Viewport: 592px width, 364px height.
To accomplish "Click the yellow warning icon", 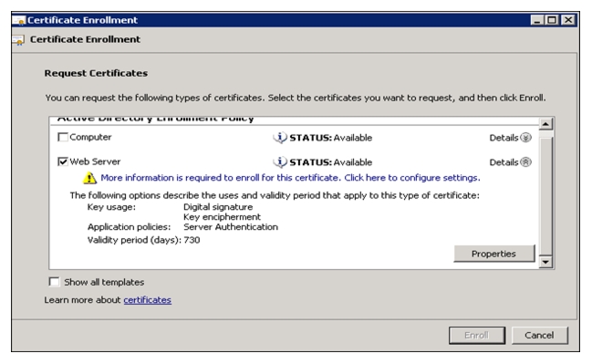I will (89, 178).
